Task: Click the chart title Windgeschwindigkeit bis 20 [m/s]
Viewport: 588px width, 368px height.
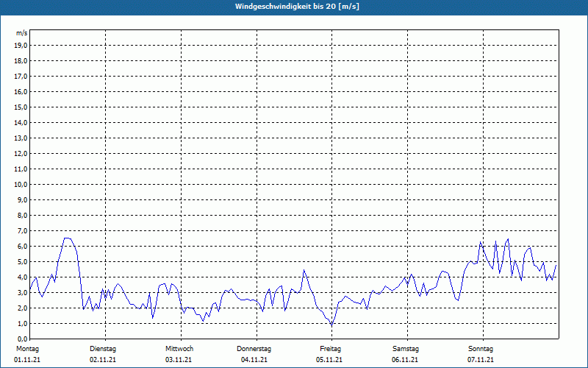Action: 297,7
